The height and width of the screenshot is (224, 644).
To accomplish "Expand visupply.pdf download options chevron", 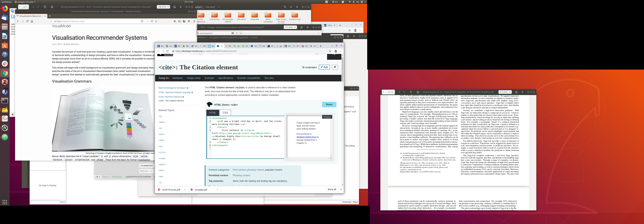I will 217,190.
